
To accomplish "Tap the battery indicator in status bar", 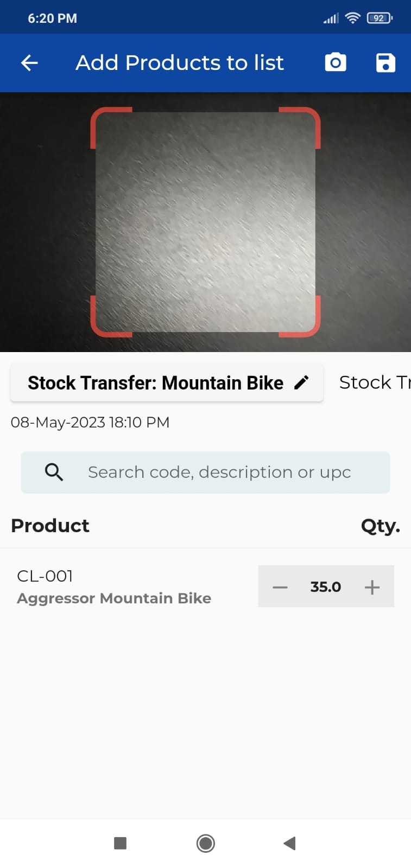I will coord(379,18).
